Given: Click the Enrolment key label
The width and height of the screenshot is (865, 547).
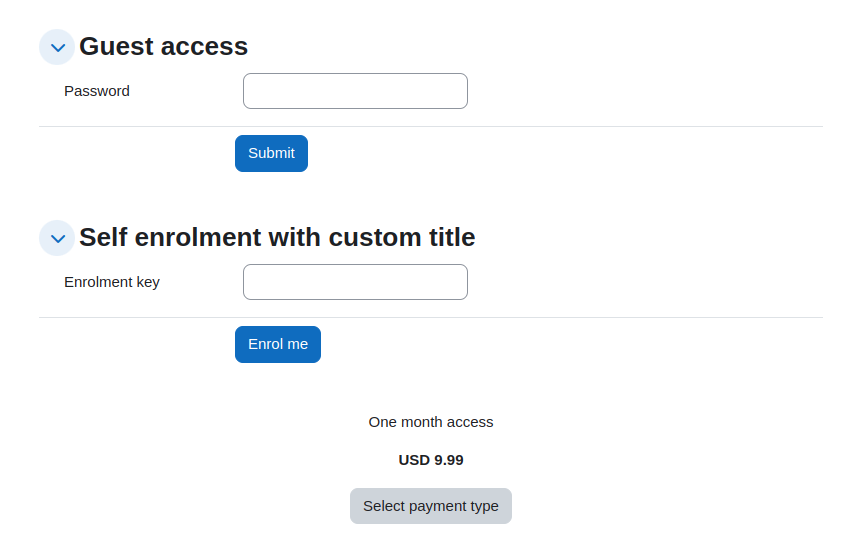Looking at the screenshot, I should (x=112, y=282).
